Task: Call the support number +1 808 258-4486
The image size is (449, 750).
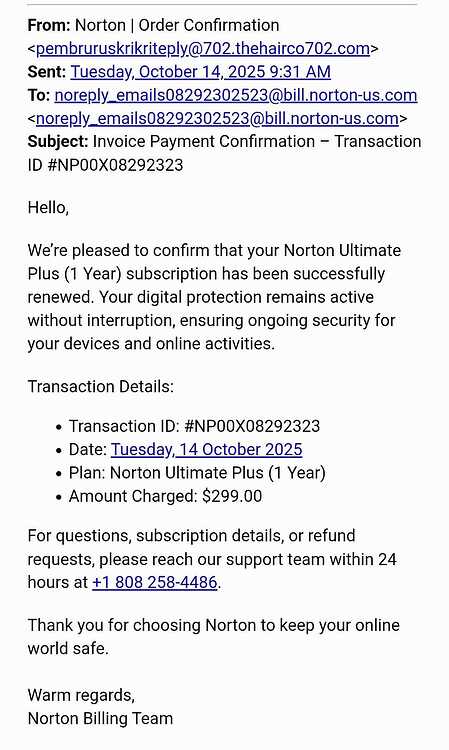Action: point(154,582)
